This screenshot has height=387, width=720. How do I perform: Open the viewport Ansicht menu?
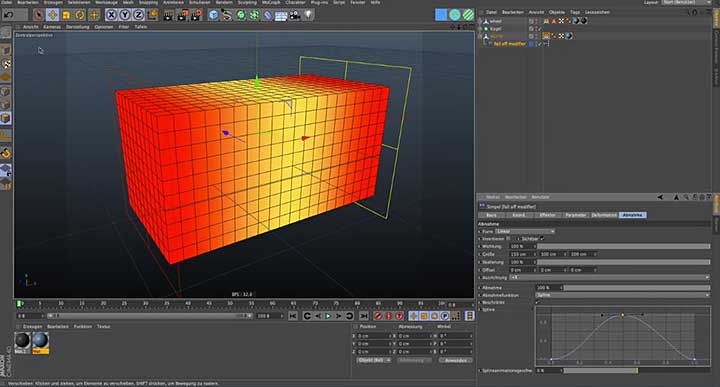coord(31,27)
